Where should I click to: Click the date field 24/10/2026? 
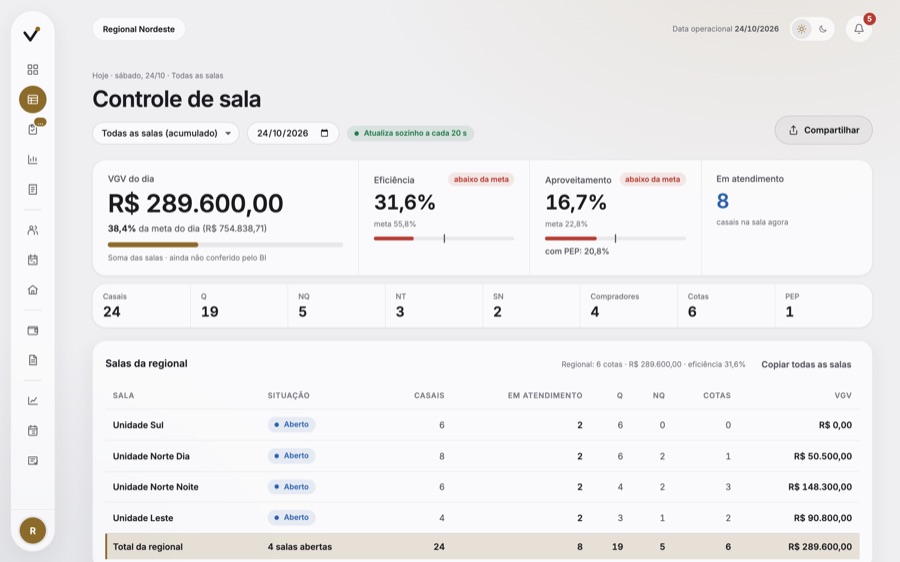[x=293, y=133]
